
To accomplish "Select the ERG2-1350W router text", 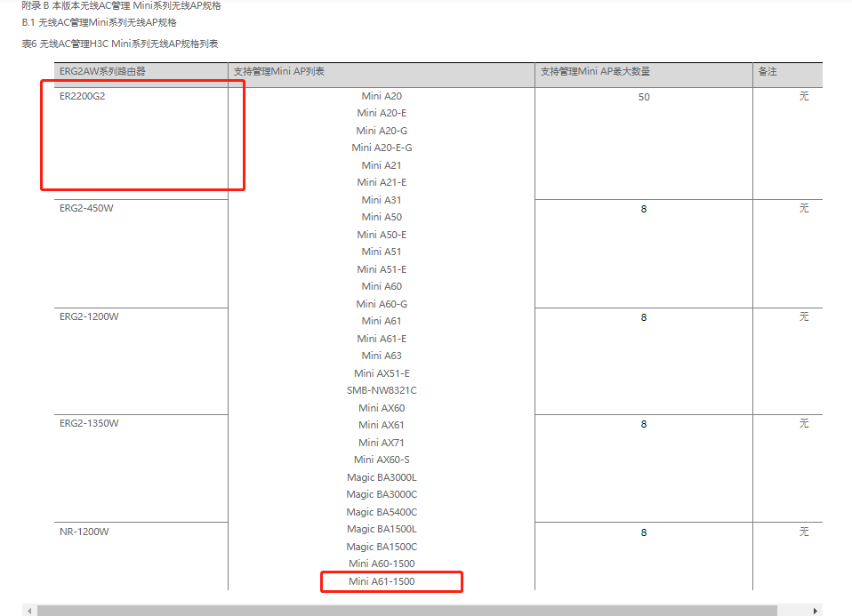I will 89,423.
